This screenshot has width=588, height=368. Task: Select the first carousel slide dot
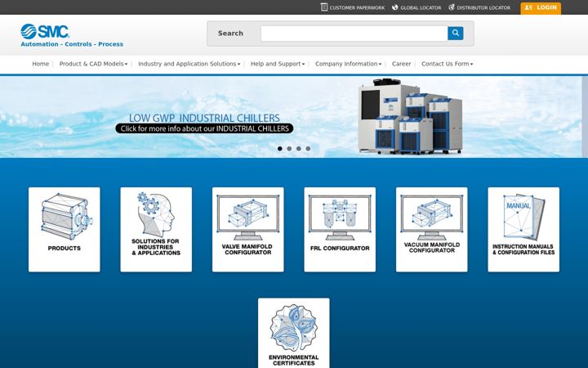pyautogui.click(x=280, y=149)
